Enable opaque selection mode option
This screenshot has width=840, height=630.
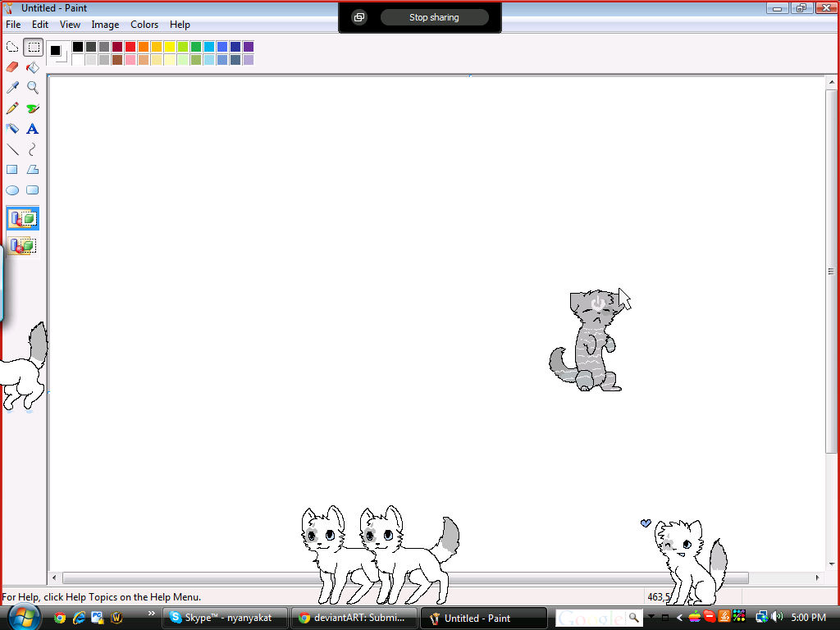[22, 218]
